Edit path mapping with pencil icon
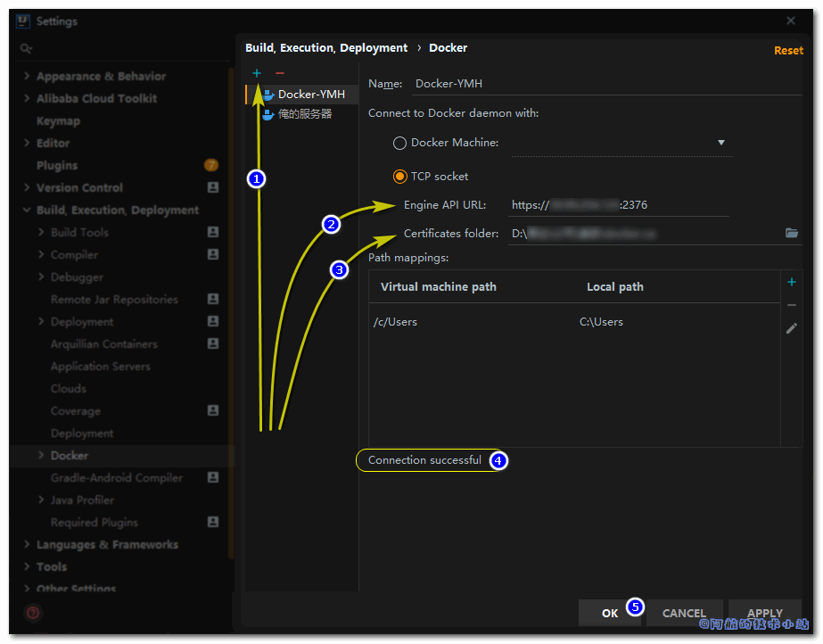 point(792,328)
